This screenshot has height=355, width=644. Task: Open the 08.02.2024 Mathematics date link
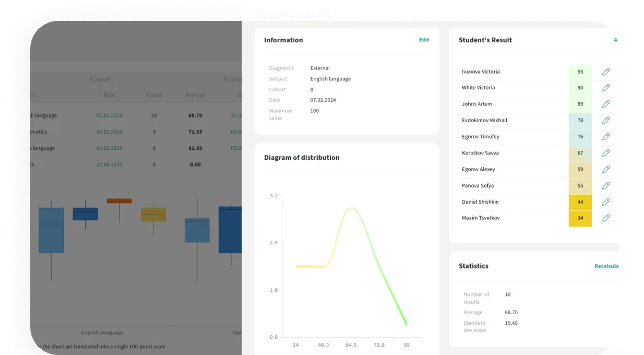point(109,132)
